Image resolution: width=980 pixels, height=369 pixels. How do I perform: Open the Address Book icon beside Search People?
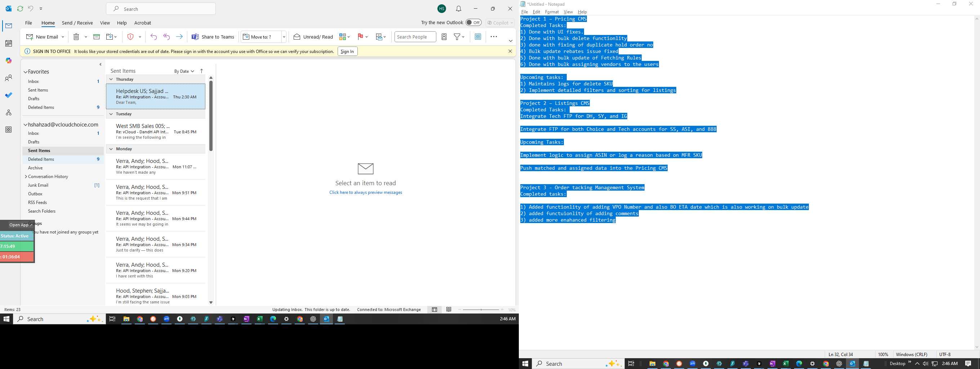coord(444,37)
